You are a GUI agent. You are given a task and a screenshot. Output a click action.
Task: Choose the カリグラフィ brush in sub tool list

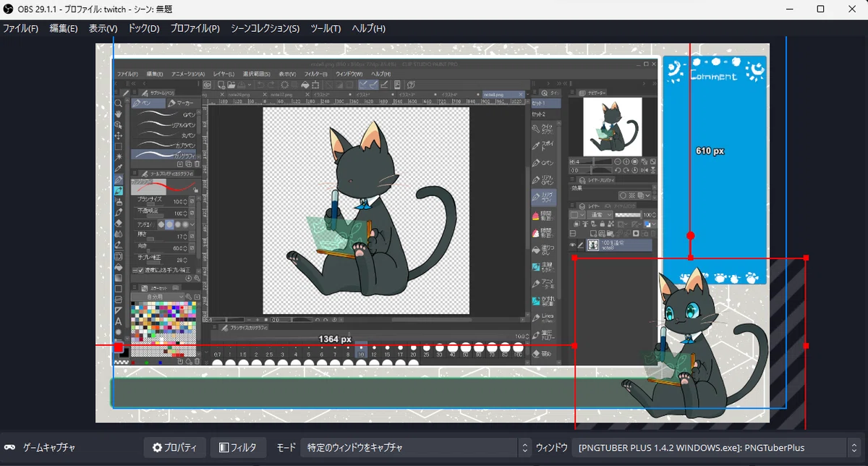165,155
